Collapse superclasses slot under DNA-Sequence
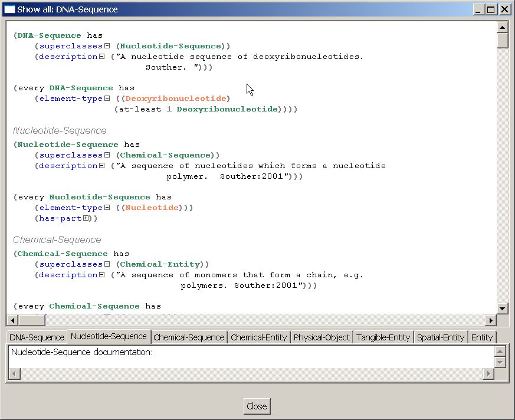The width and height of the screenshot is (515, 420). 107,46
